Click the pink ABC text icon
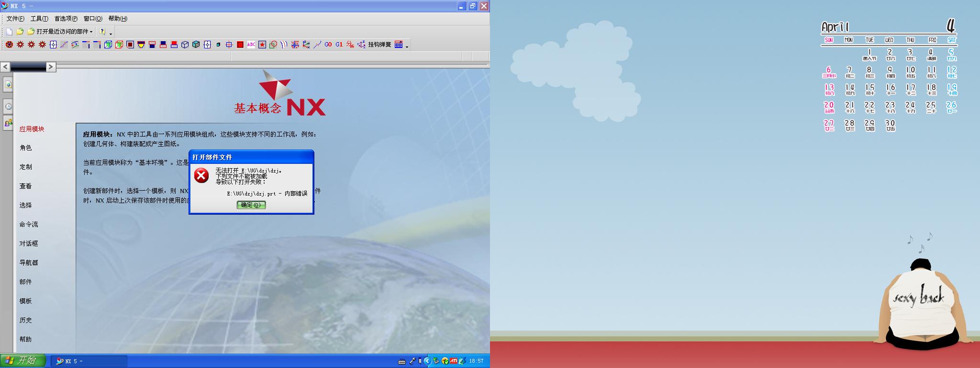This screenshot has height=368, width=980. tap(251, 45)
